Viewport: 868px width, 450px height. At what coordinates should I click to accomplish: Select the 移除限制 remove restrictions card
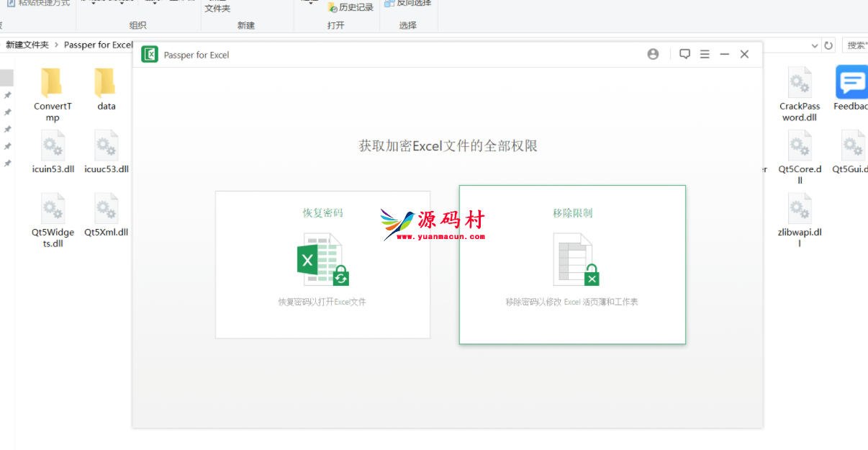572,264
